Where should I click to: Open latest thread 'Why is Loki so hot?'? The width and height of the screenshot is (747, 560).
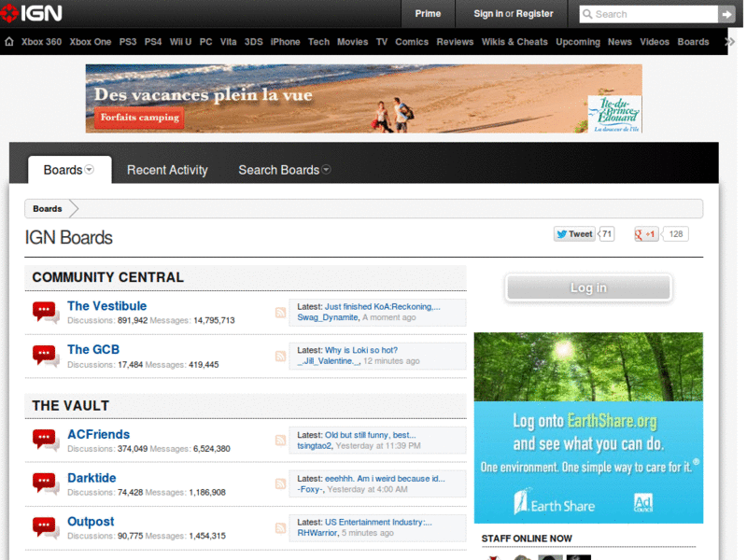click(361, 351)
